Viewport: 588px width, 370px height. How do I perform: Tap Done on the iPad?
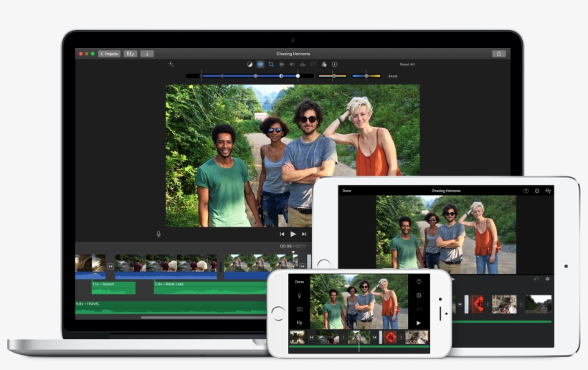click(x=347, y=191)
